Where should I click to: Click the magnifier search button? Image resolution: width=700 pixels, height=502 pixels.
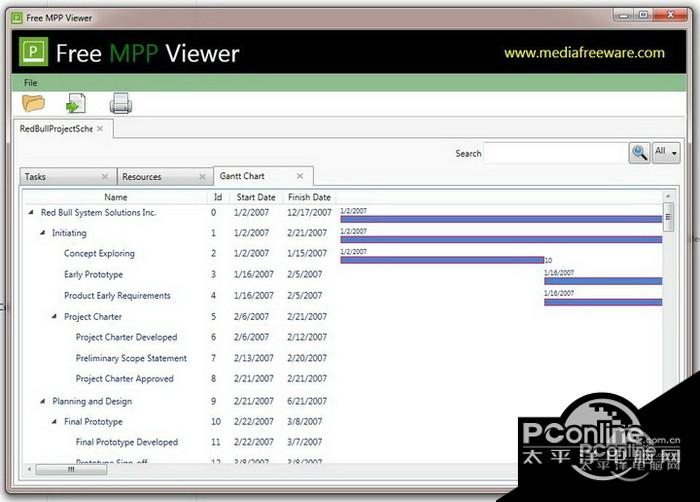coord(639,153)
